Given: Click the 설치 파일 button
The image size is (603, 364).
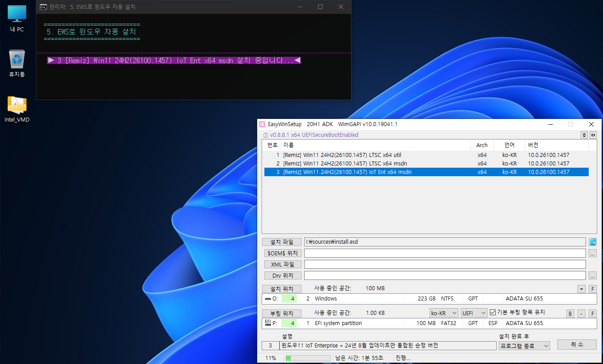Looking at the screenshot, I should tap(282, 242).
